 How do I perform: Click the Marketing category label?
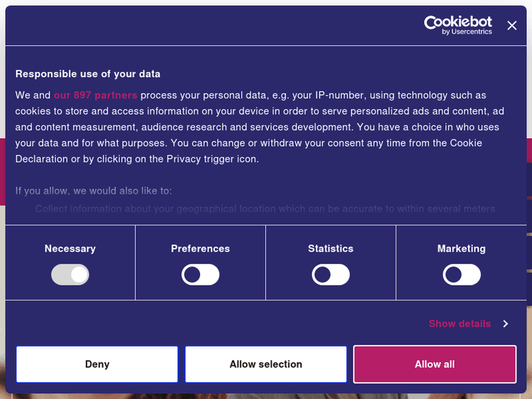coord(462,249)
